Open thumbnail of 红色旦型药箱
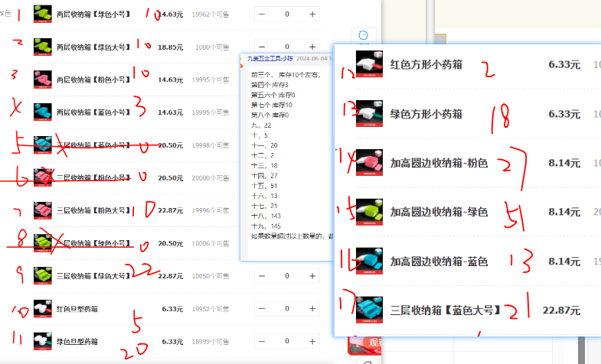Screen dimensions: 601x364 pos(43,308)
